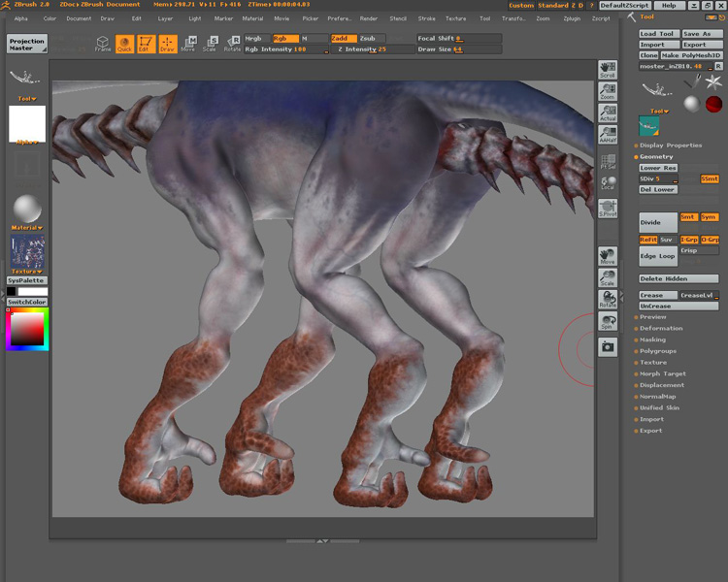Click the current tool thumbnail in the left shelf
Viewport: 728px width, 582px height.
(x=24, y=78)
